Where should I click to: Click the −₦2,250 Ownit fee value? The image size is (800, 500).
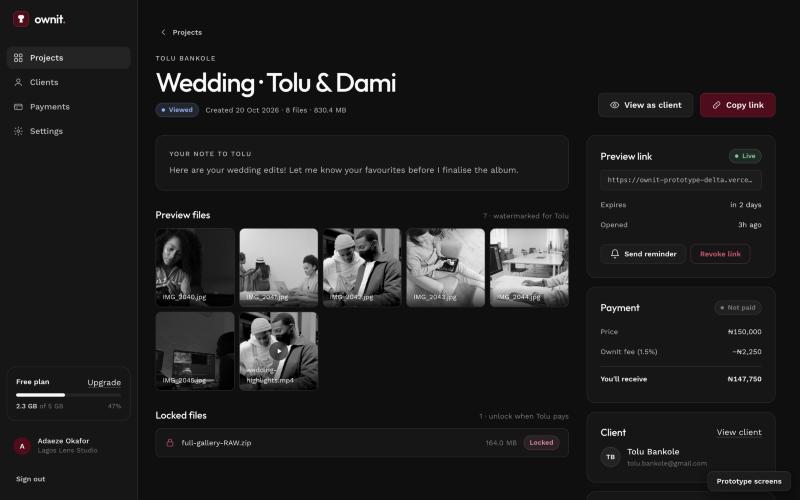pyautogui.click(x=747, y=352)
